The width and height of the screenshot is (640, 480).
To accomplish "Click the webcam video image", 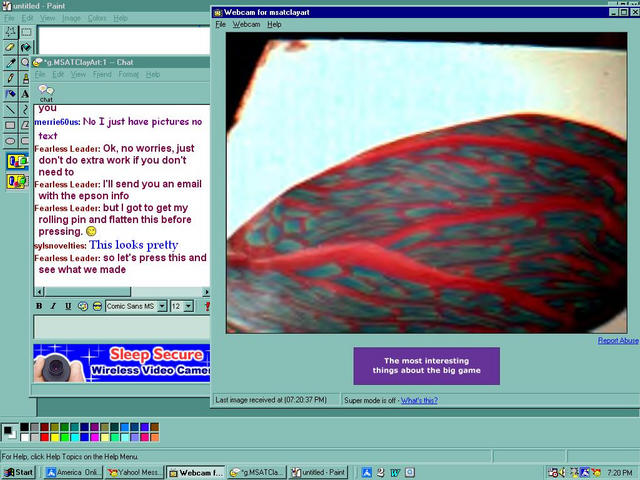I will (427, 183).
